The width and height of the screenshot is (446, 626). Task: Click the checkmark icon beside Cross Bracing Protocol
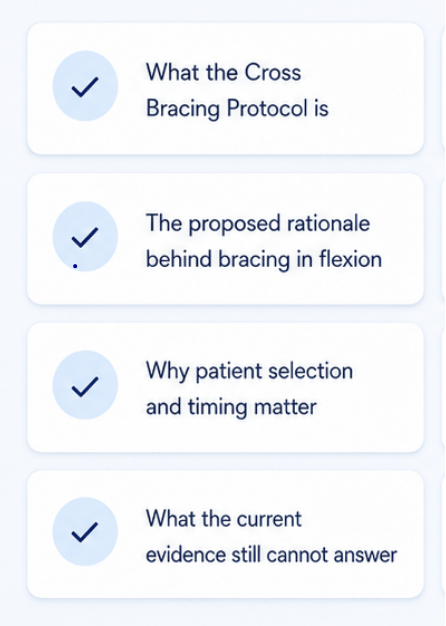click(x=85, y=87)
